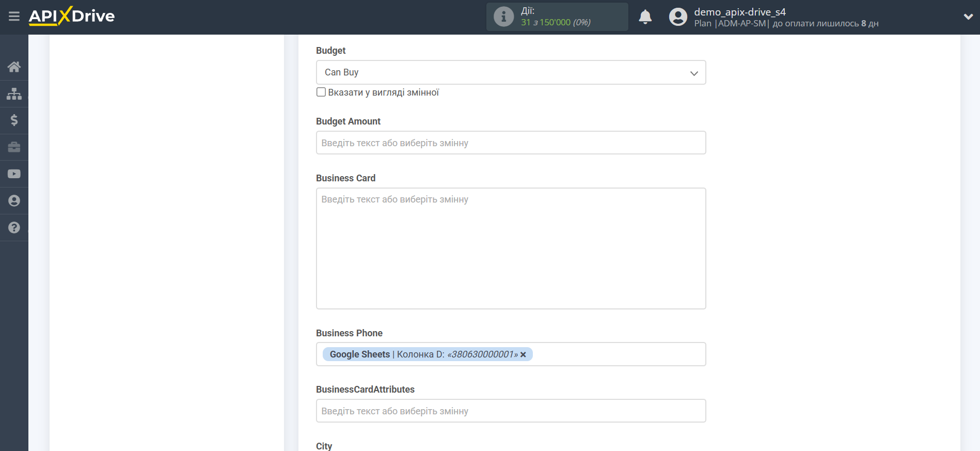Click the demo_apix-drive_s4 username
Viewport: 980px width, 451px height.
pyautogui.click(x=739, y=12)
